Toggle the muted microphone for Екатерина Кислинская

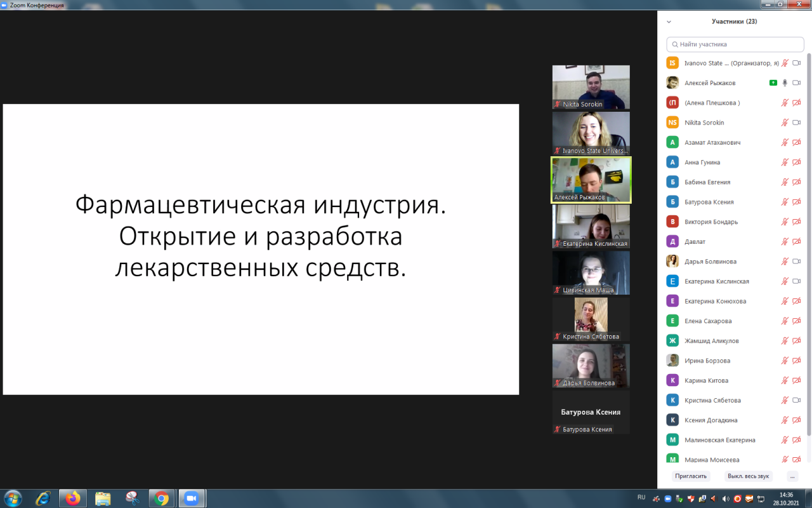pyautogui.click(x=785, y=281)
